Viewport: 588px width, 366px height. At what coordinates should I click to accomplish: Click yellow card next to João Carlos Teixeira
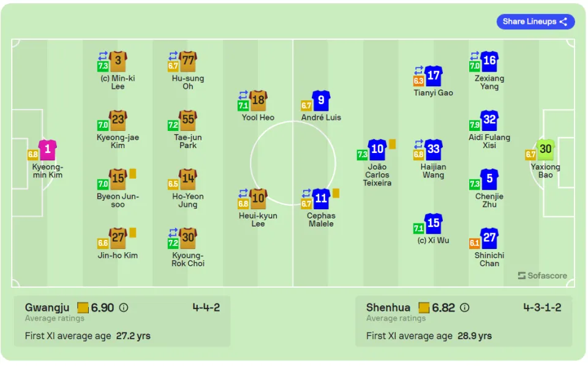pyautogui.click(x=392, y=144)
